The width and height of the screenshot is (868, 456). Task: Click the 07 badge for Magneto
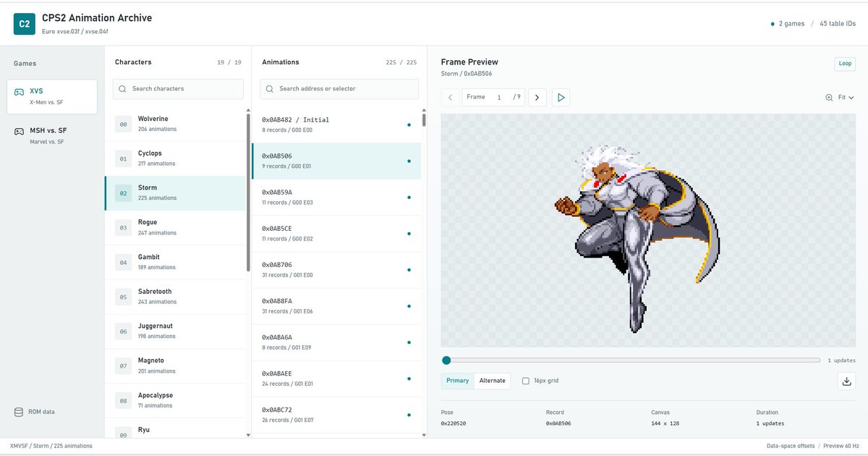123,366
